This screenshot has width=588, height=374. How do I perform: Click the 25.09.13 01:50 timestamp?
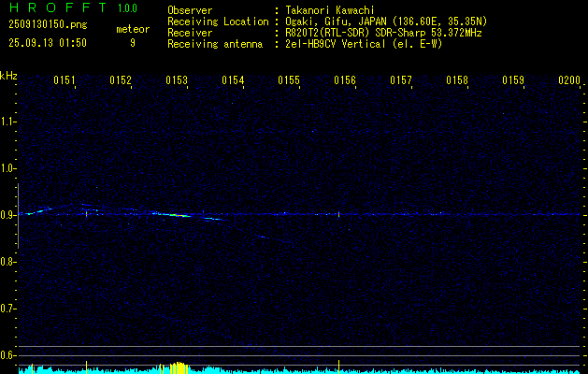47,43
